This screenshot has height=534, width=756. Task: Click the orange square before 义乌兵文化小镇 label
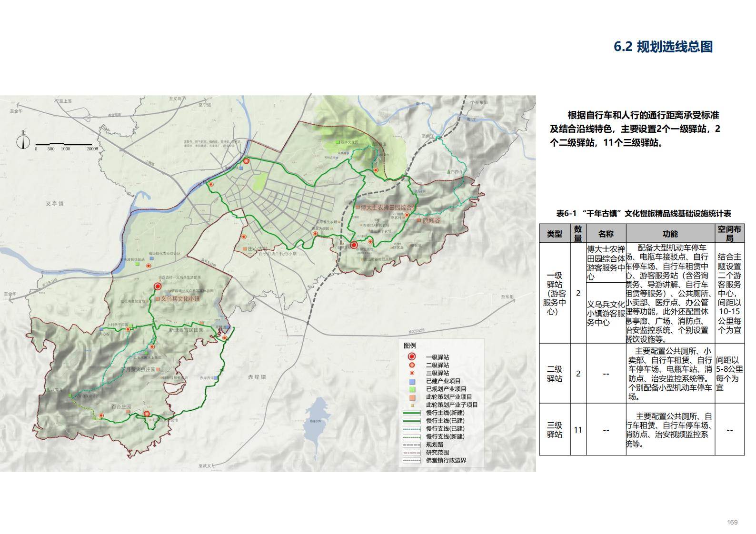158,299
